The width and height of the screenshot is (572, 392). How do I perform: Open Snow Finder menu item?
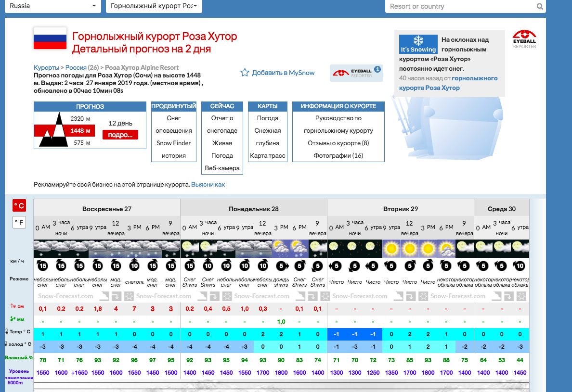tap(174, 143)
